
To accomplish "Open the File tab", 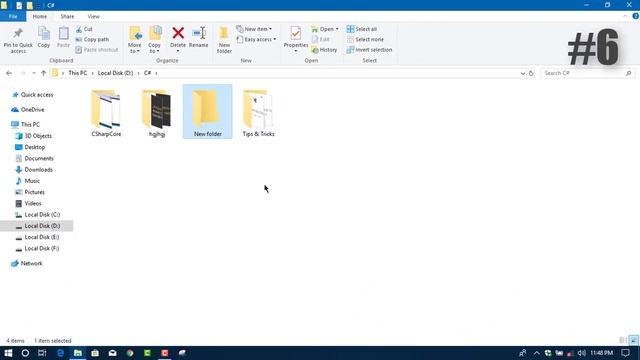I will coord(13,16).
